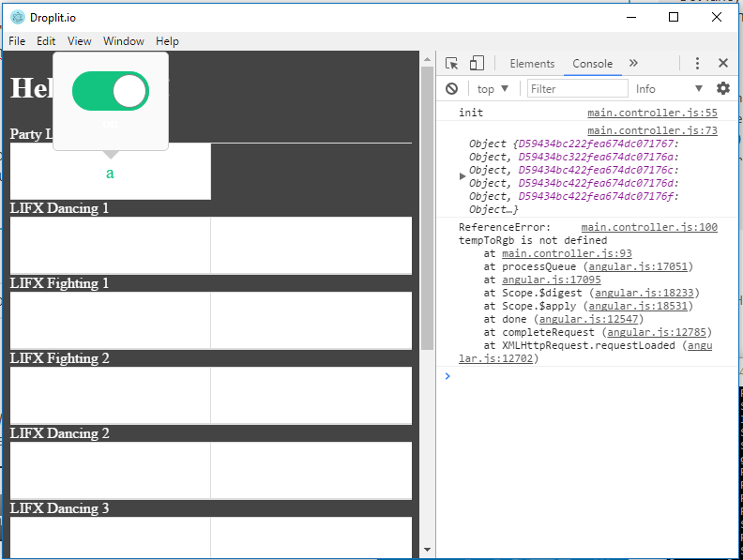Screen dimensions: 743x560
Task: Click the console input prompt arrow
Action: coord(447,376)
